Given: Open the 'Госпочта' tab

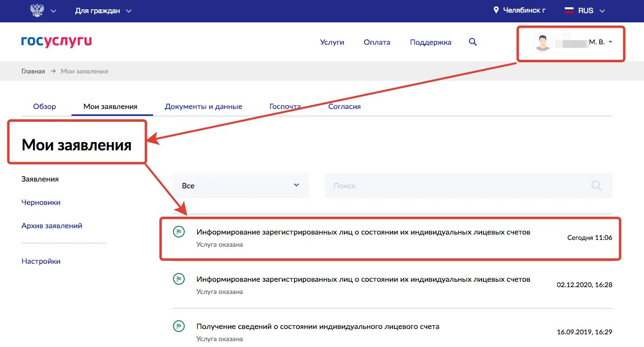Looking at the screenshot, I should coord(285,106).
